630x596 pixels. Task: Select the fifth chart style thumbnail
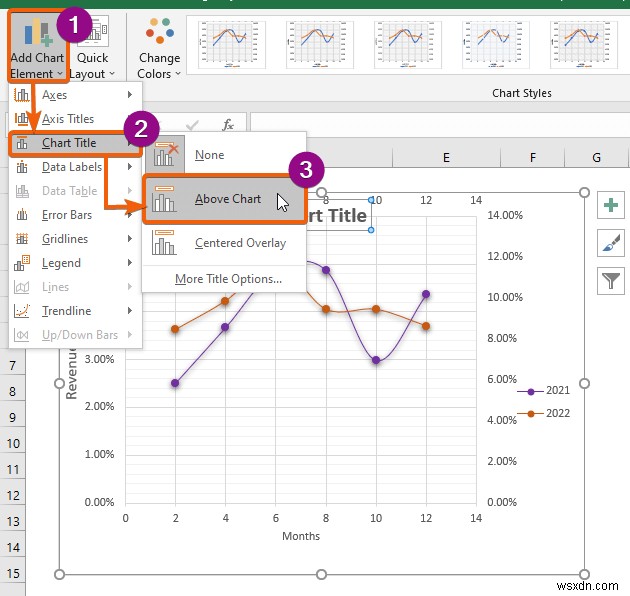[584, 45]
